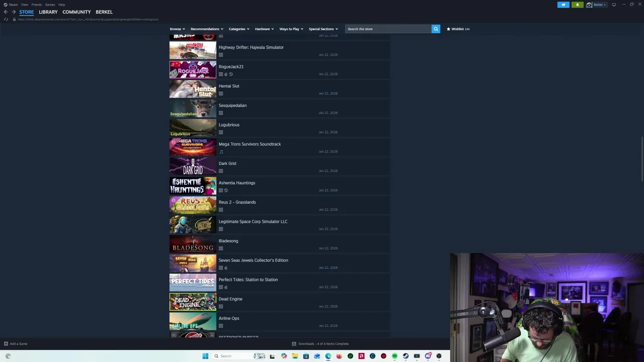644x362 pixels.
Task: Open Microsoft Store from the taskbar
Action: click(x=306, y=356)
